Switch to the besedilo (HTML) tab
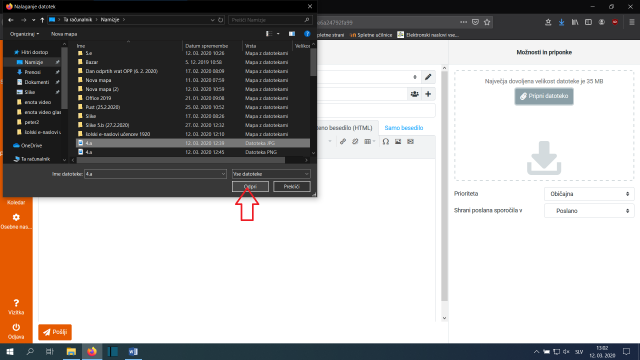Screen dimensions: 640x360 347,128
